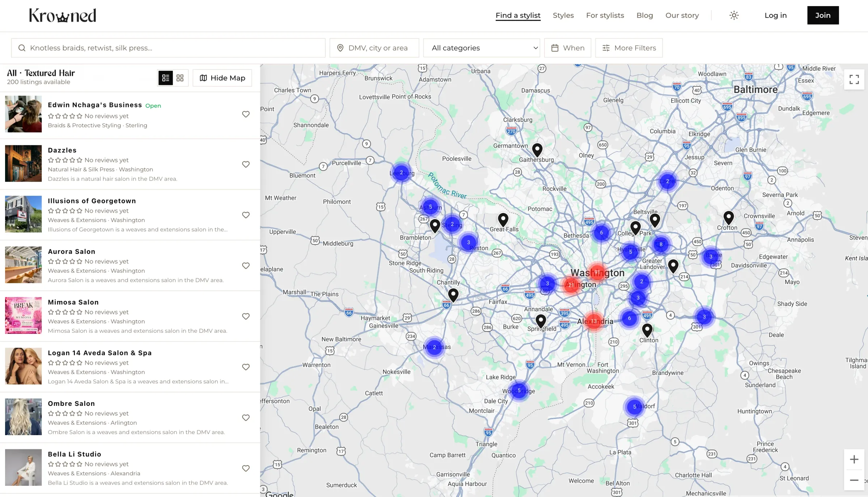Open the Leesburg cluster of 2 listings
The image size is (868, 497).
401,173
